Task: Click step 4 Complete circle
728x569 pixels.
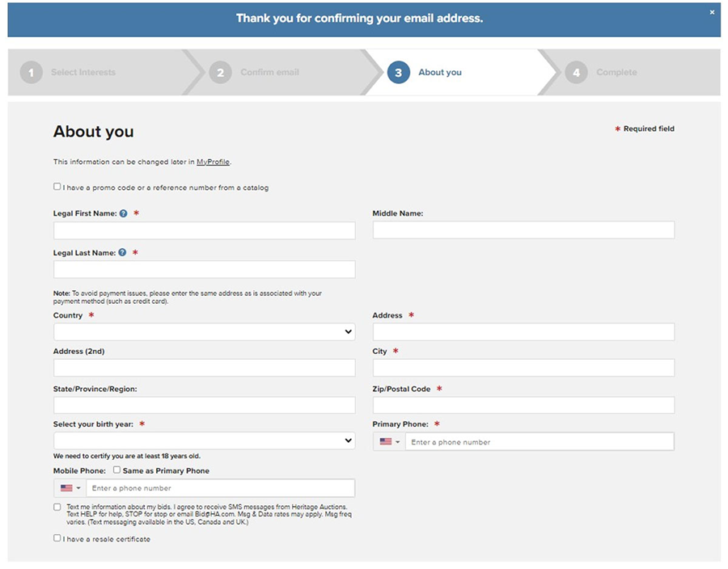Action: (576, 73)
